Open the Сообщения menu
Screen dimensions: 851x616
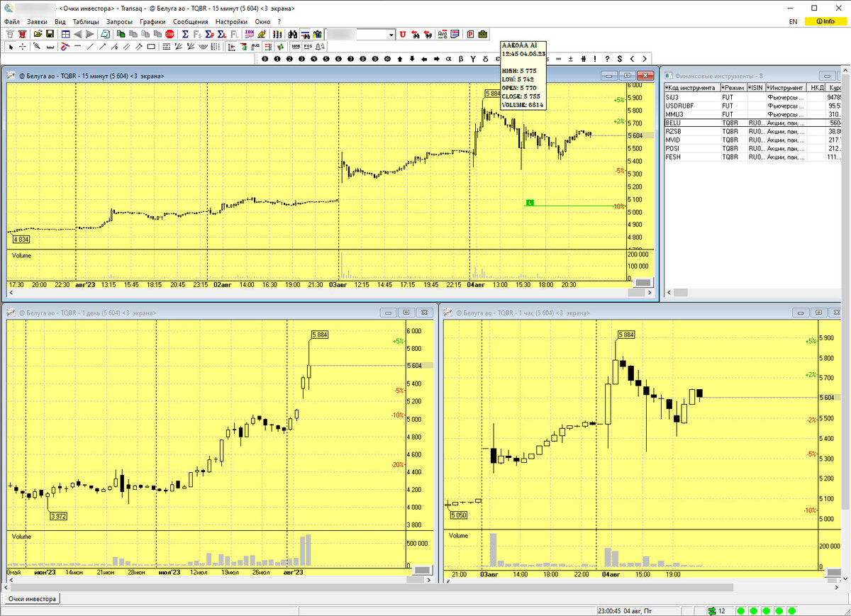[190, 21]
